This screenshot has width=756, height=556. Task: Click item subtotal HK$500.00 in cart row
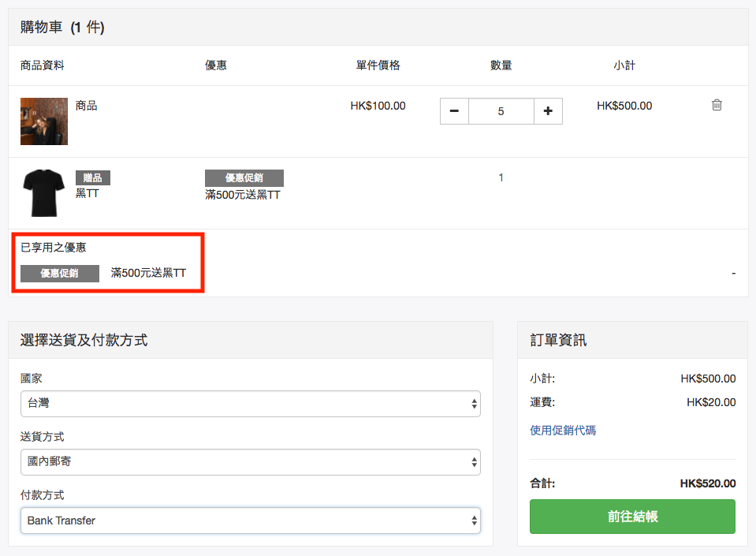624,106
